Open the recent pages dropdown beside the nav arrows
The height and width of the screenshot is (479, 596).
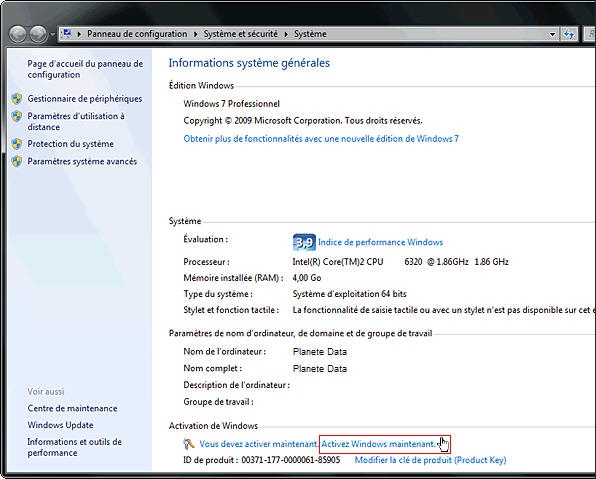52,34
